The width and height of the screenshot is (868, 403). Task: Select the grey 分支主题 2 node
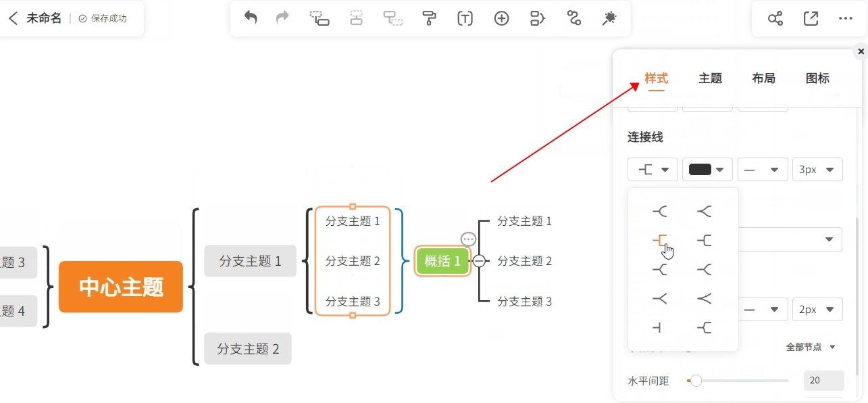[248, 349]
